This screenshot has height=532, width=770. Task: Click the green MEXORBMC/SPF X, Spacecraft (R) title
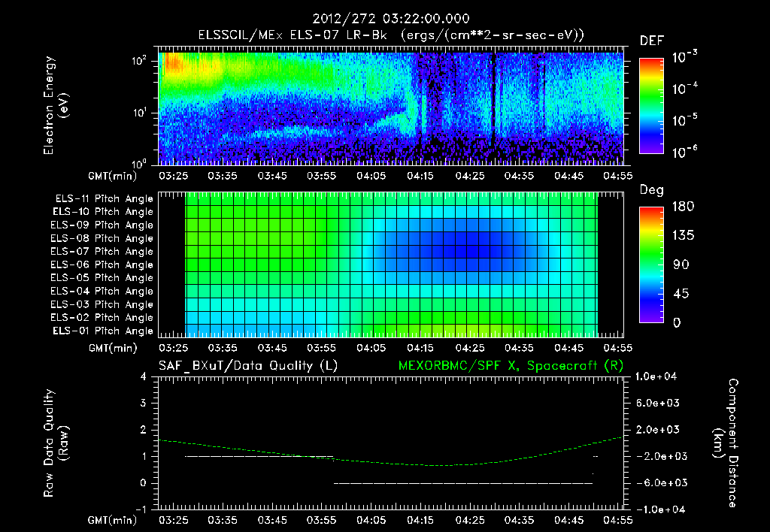coord(511,366)
